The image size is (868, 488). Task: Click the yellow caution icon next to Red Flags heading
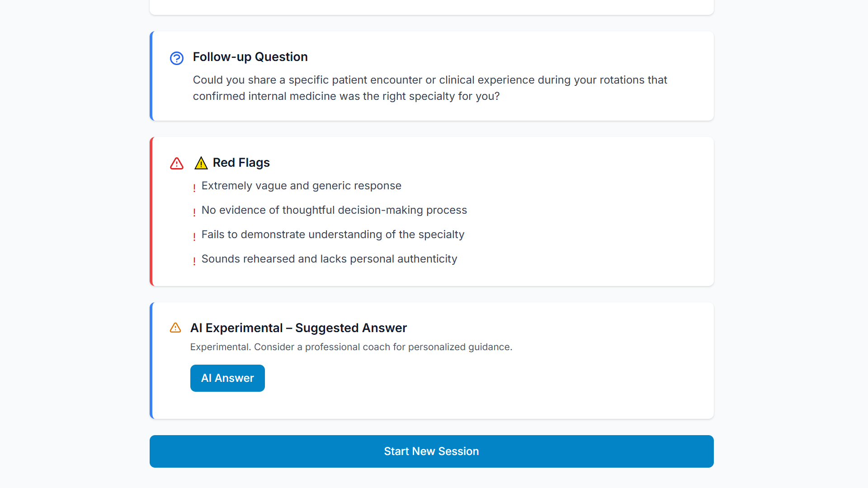(x=201, y=163)
